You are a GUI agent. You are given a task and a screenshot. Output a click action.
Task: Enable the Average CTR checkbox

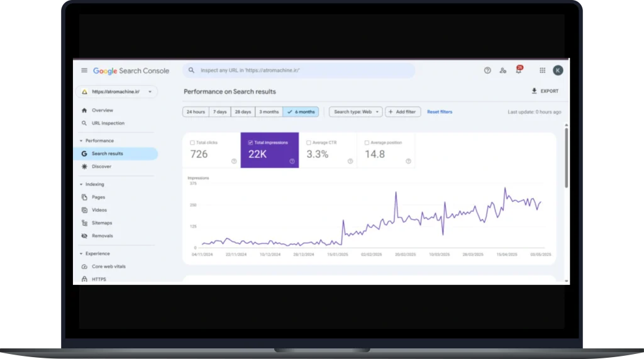[x=308, y=143]
